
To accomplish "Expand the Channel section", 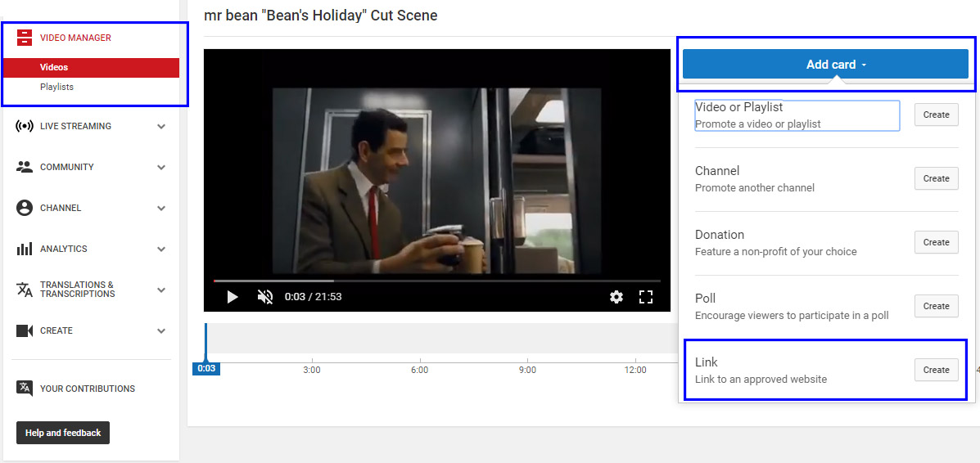I will pyautogui.click(x=161, y=208).
